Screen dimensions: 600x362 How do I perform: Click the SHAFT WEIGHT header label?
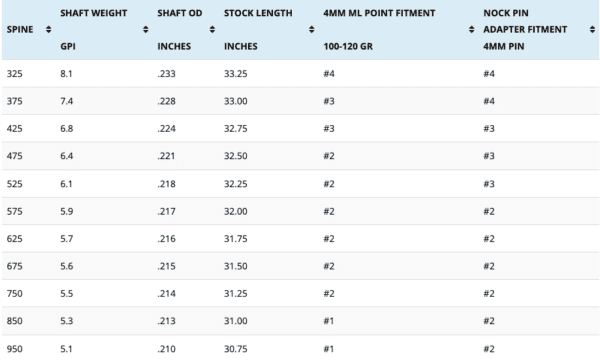(x=93, y=13)
